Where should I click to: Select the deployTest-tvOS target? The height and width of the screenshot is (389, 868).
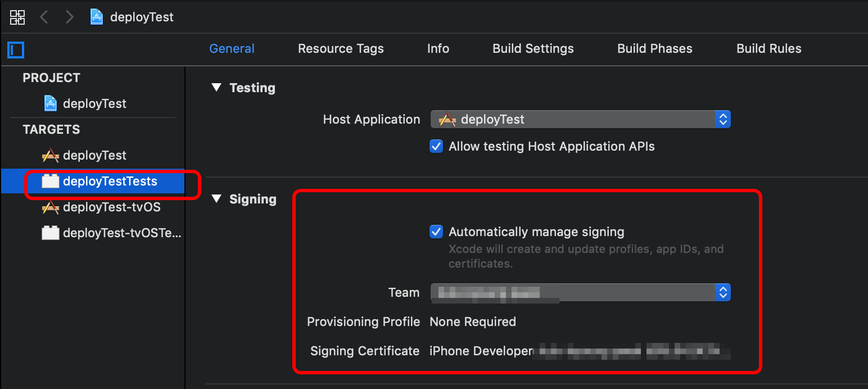93,207
